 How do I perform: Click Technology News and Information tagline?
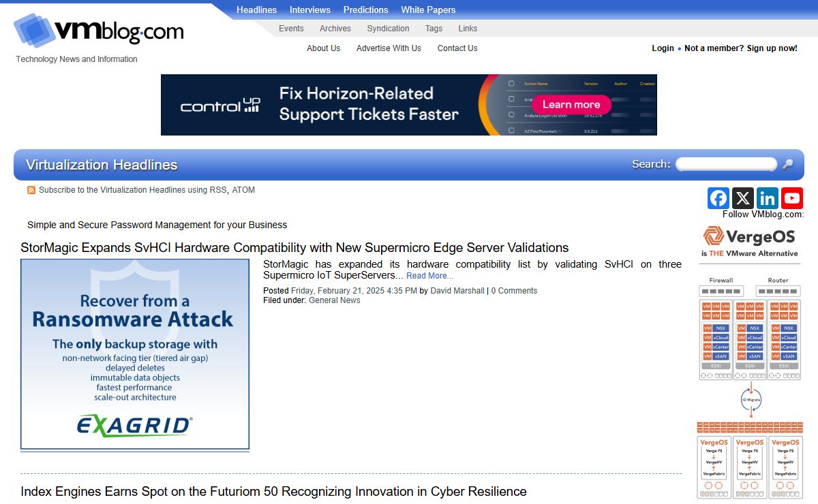click(x=76, y=59)
